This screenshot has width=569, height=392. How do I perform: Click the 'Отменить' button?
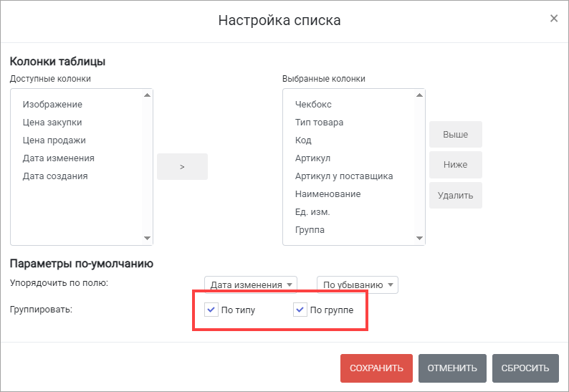[452, 368]
